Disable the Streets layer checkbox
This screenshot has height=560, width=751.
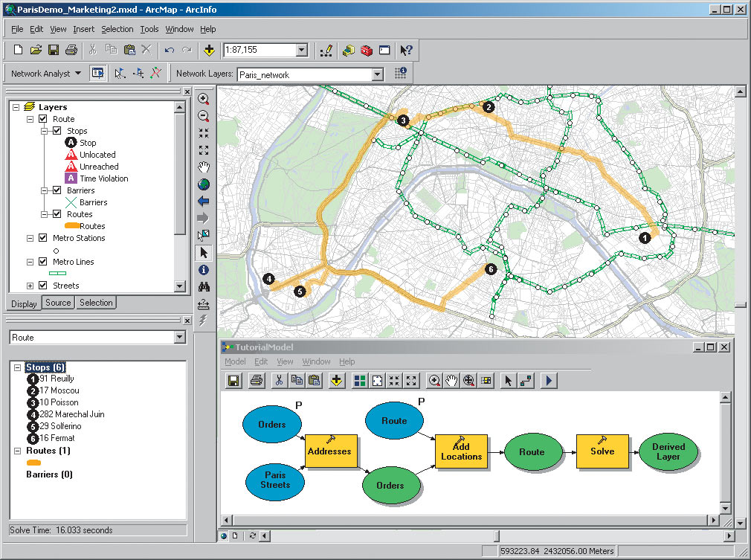coord(42,286)
